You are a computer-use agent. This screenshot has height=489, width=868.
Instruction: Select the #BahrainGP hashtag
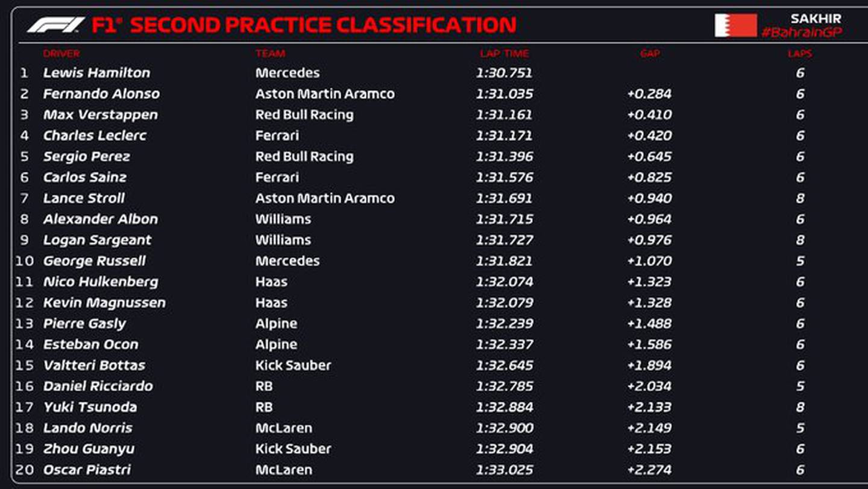click(x=802, y=33)
